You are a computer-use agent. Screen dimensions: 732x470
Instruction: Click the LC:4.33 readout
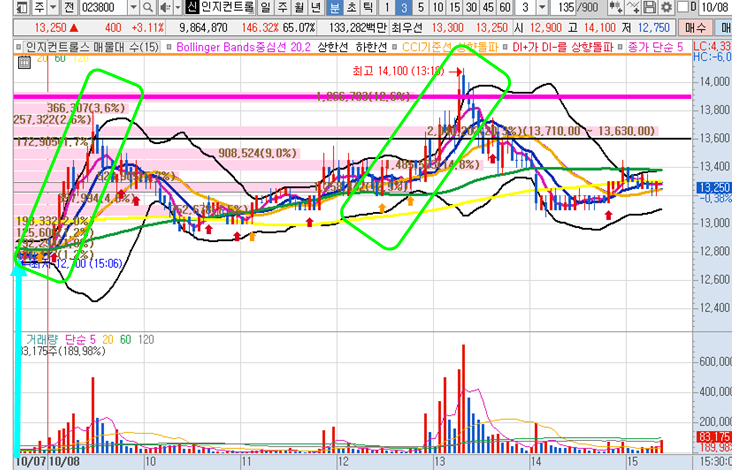coord(712,47)
